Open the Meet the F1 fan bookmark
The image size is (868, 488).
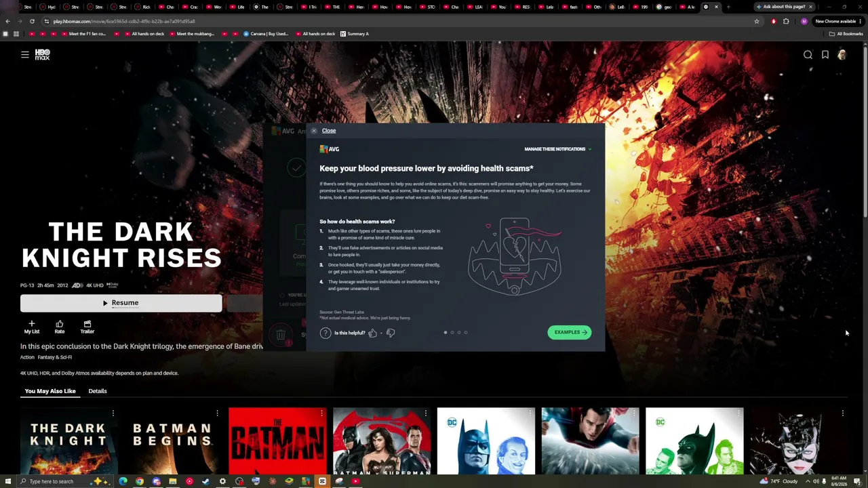(x=83, y=34)
